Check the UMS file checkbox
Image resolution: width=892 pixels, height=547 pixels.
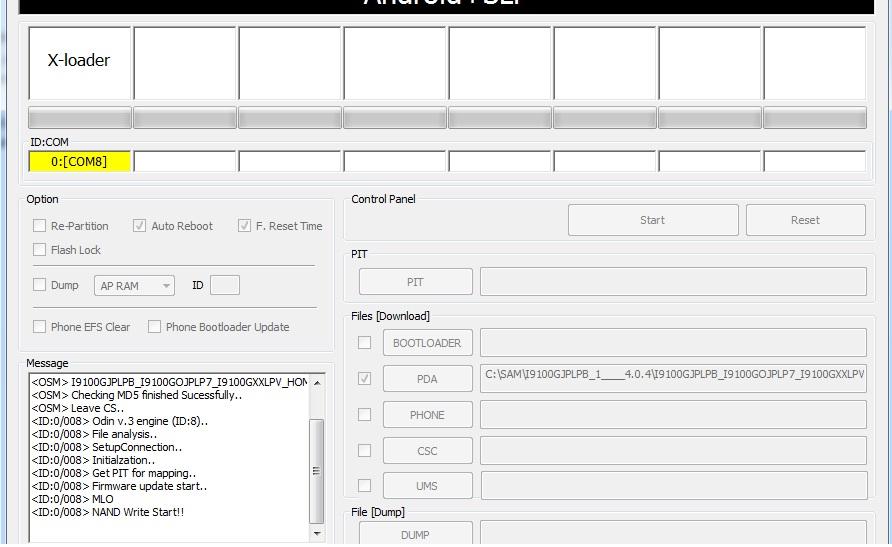point(364,486)
